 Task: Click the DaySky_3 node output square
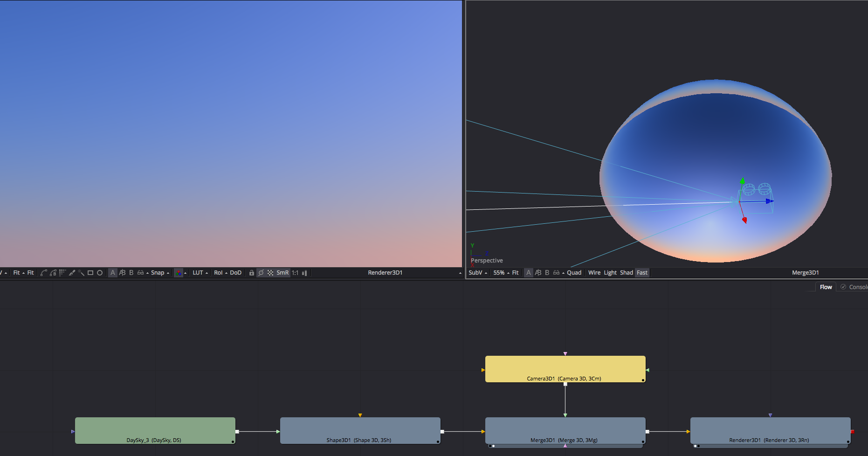[237, 432]
